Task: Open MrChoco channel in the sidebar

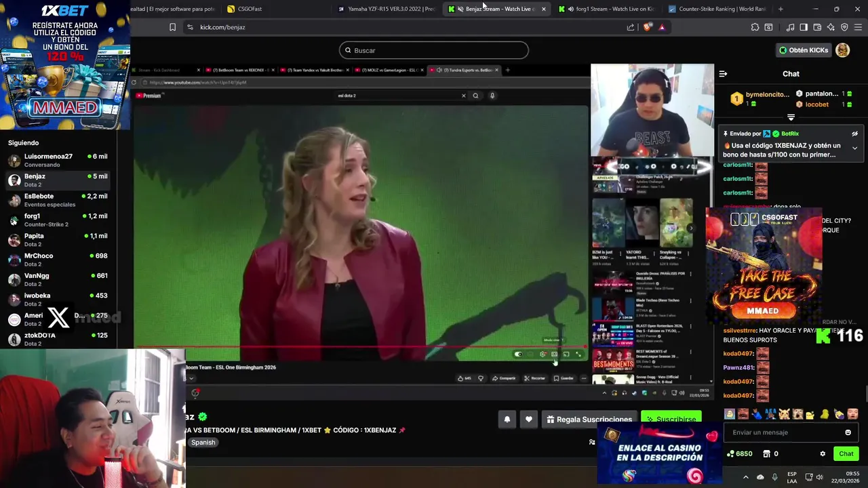Action: coord(58,260)
